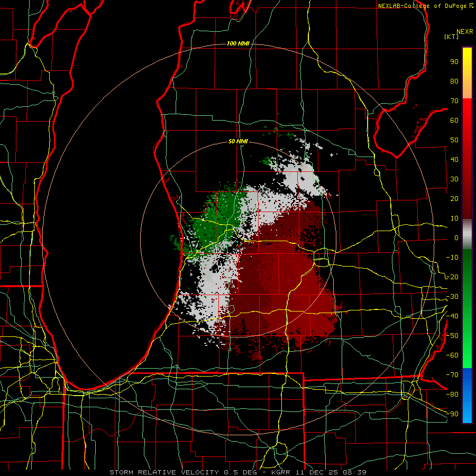Click the -30 value on the velocity scale
This screenshot has height=476, width=476.
pos(452,297)
